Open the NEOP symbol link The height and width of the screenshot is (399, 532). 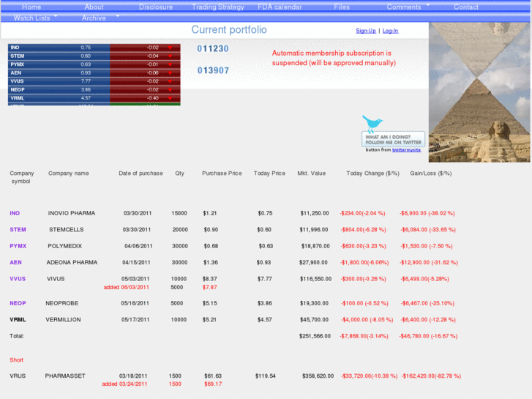[18, 303]
